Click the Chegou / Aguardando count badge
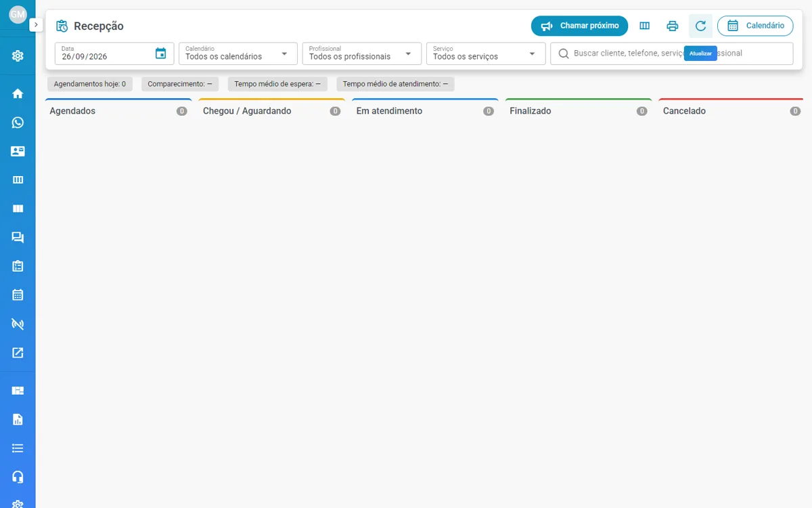This screenshot has width=812, height=508. [335, 111]
